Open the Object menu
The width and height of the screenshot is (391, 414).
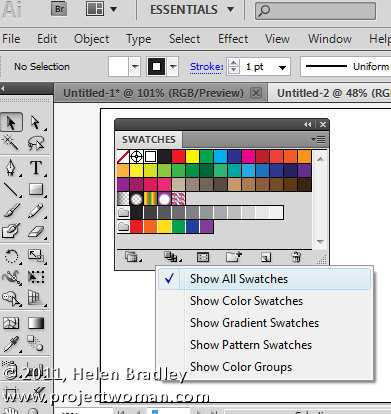92,39
